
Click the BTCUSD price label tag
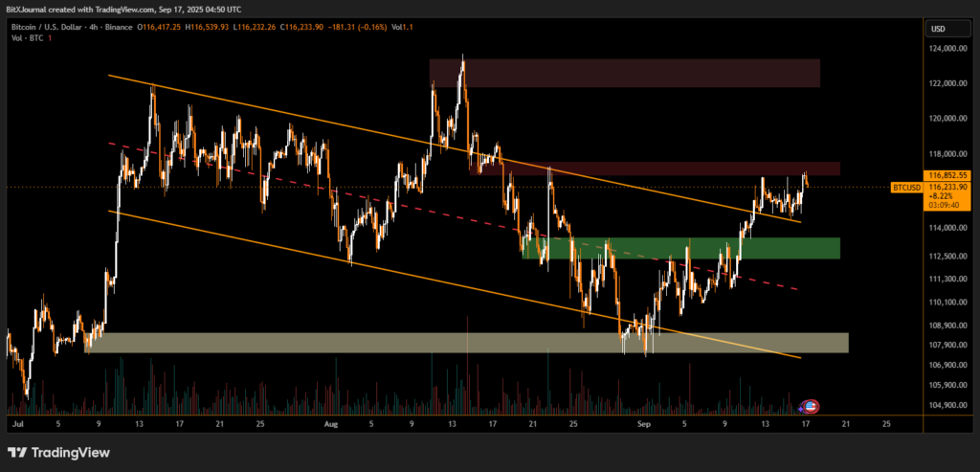point(906,188)
